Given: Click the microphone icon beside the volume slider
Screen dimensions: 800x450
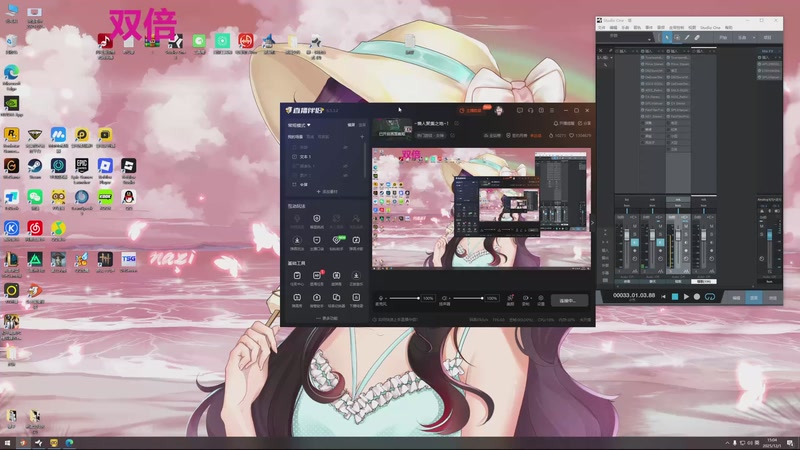Looking at the screenshot, I should (x=381, y=298).
